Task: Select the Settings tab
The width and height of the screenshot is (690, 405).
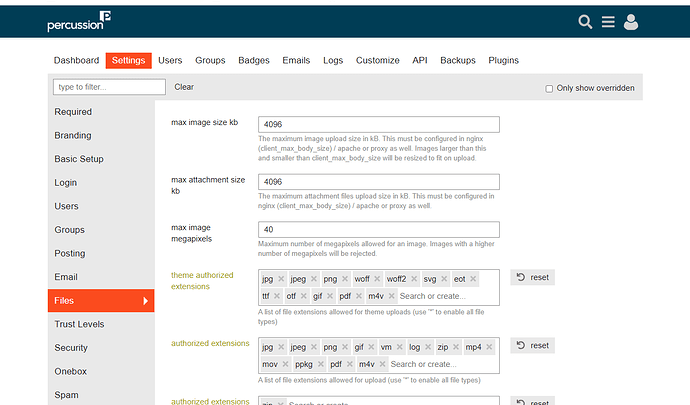Action: pyautogui.click(x=128, y=60)
